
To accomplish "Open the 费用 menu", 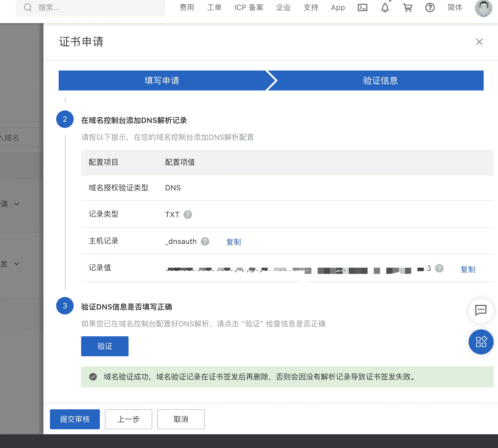I will pyautogui.click(x=187, y=7).
